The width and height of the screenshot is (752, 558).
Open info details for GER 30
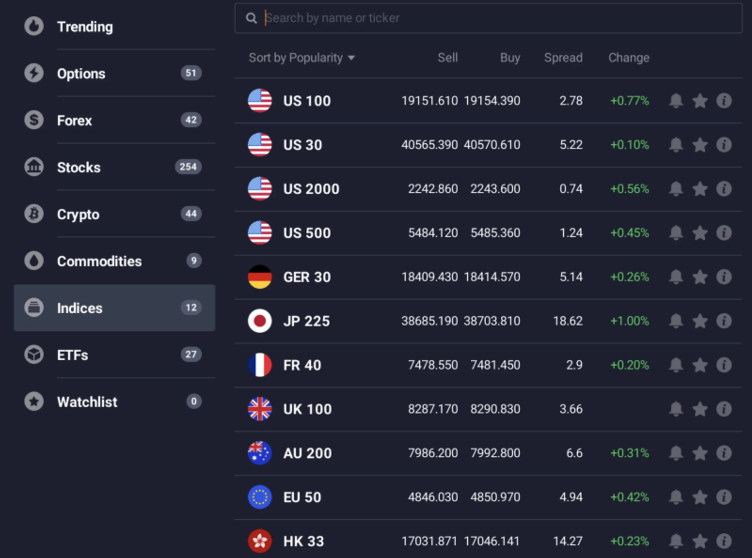coord(724,277)
